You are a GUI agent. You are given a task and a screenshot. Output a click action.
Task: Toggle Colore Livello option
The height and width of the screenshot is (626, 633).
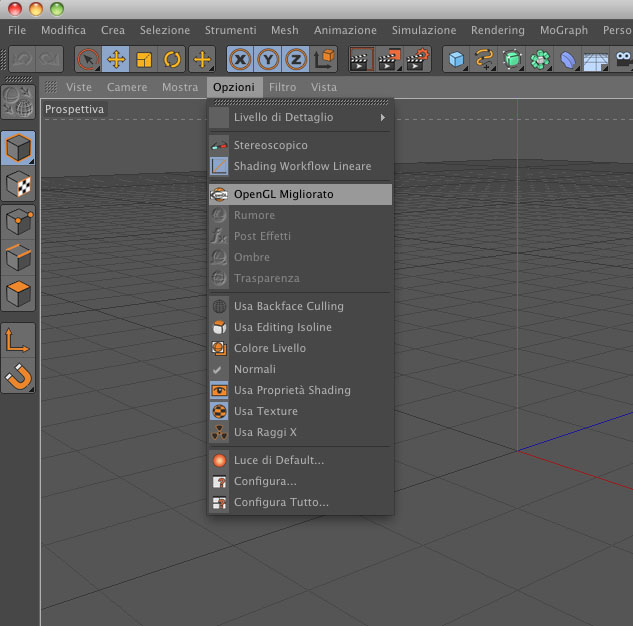[x=300, y=348]
